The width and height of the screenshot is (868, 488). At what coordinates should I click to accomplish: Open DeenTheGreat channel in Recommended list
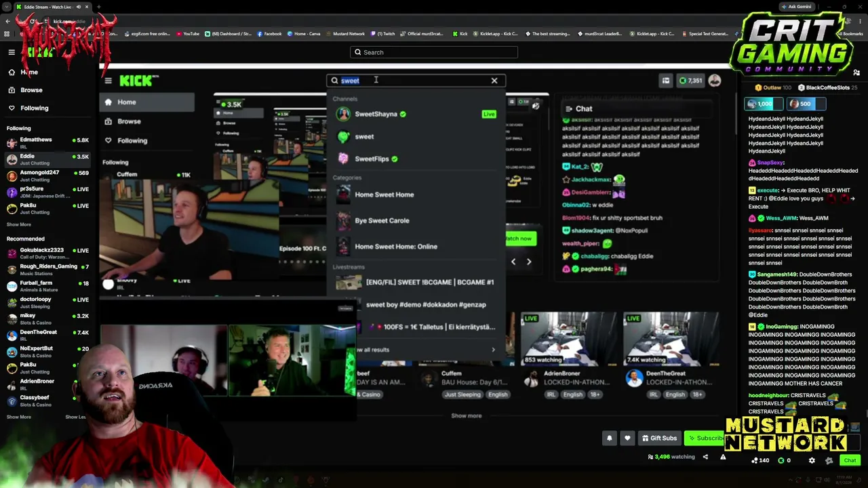pyautogui.click(x=47, y=335)
